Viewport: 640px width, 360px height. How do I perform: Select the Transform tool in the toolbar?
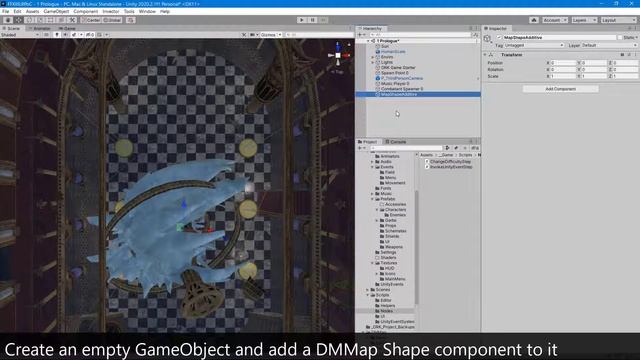(61, 20)
